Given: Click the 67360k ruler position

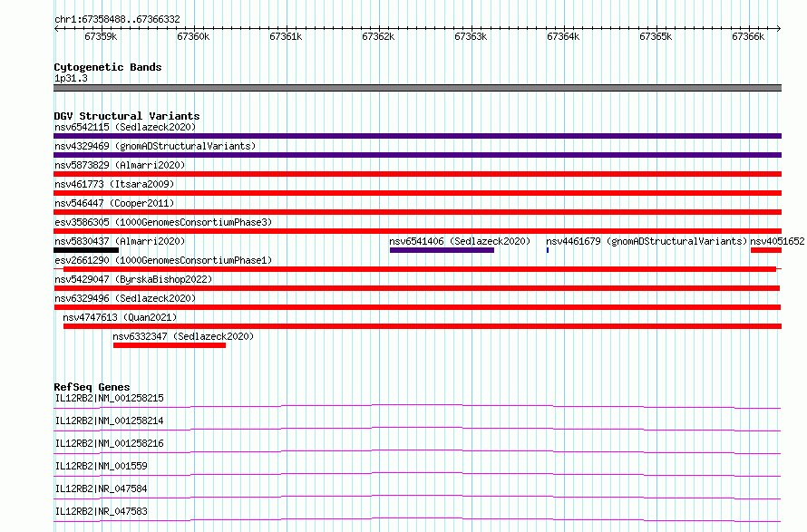Looking at the screenshot, I should click(x=193, y=36).
